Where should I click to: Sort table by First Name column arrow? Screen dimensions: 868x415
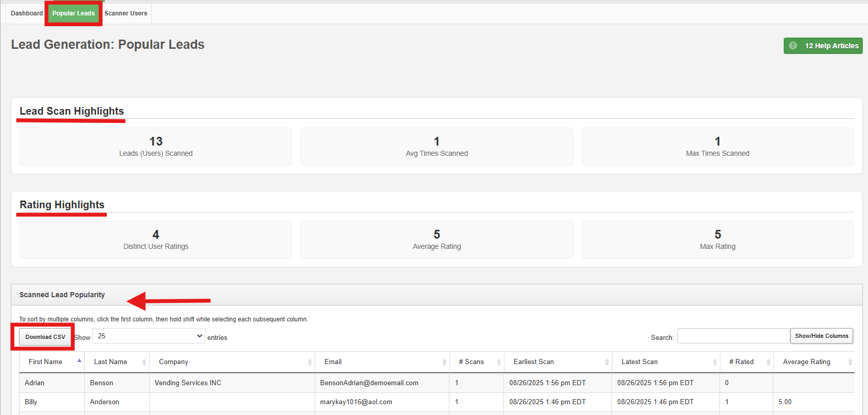click(79, 361)
